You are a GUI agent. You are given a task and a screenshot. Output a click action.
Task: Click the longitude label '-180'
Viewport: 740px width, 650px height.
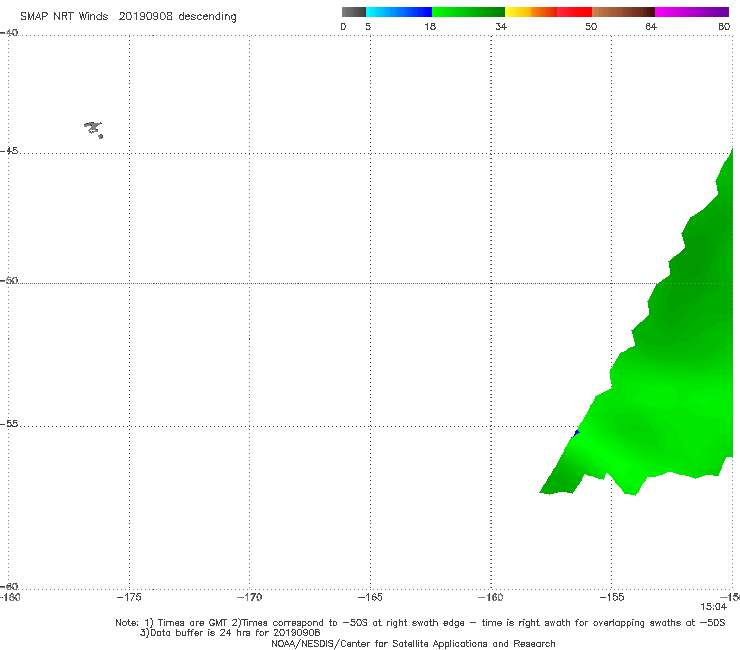coord(10,597)
